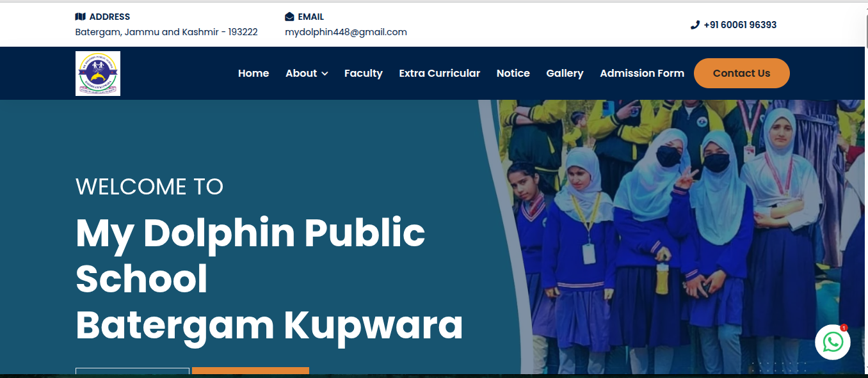Image resolution: width=868 pixels, height=378 pixels.
Task: Click the envelope icon next to EMAIL
Action: point(288,16)
